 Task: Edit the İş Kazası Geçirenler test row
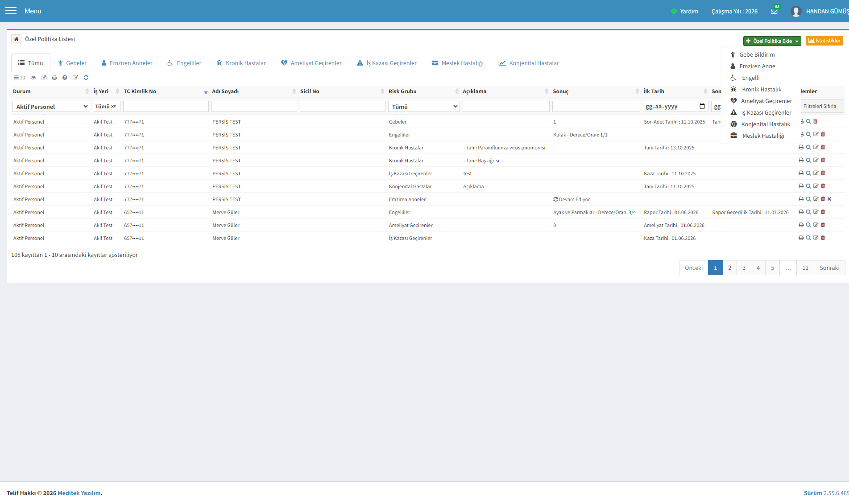tap(816, 173)
